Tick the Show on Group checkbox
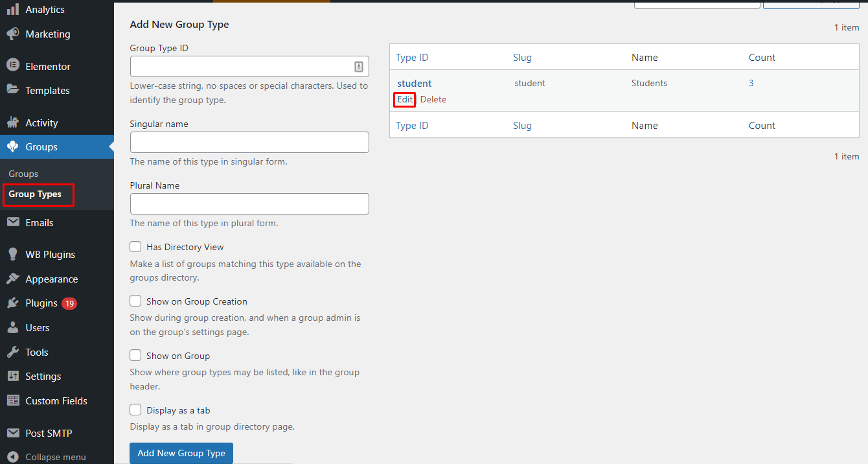This screenshot has width=868, height=464. point(135,356)
